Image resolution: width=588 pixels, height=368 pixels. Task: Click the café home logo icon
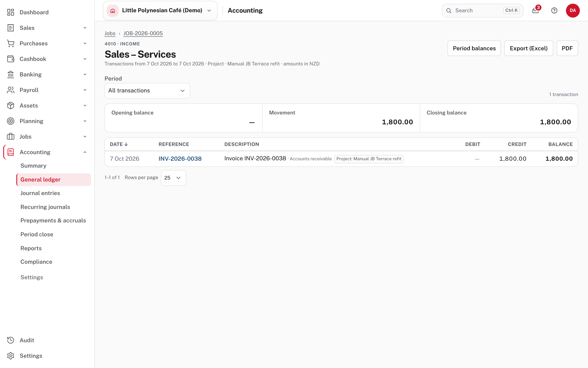click(112, 10)
